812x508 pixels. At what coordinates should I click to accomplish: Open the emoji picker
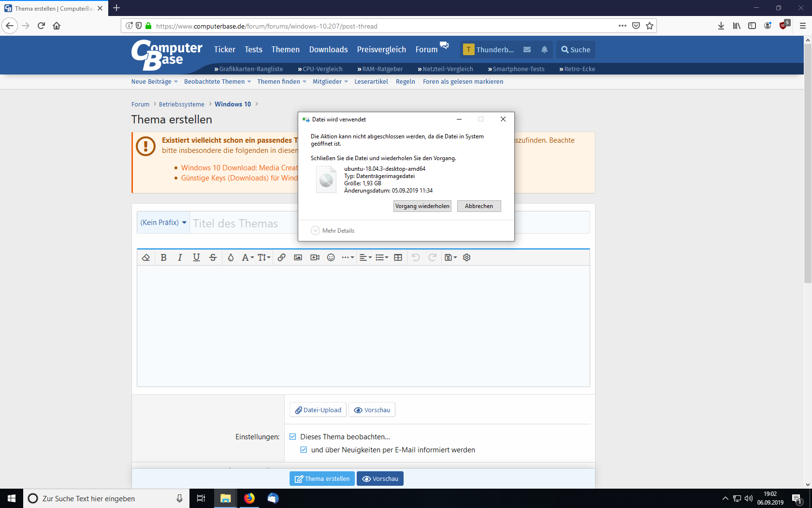(331, 257)
